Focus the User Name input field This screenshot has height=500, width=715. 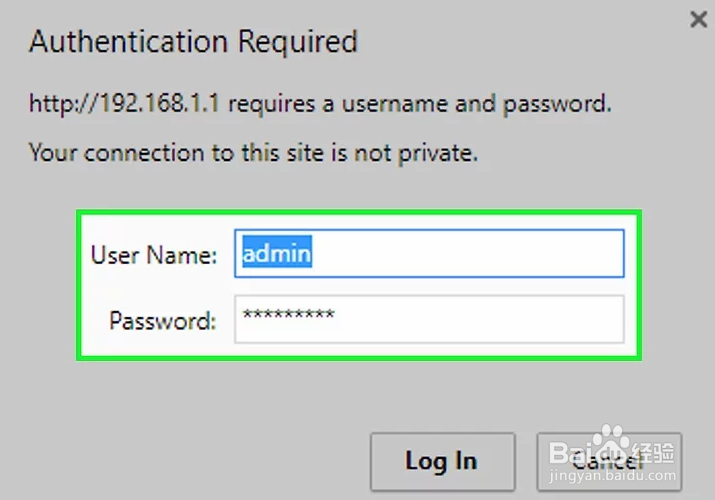tap(429, 254)
